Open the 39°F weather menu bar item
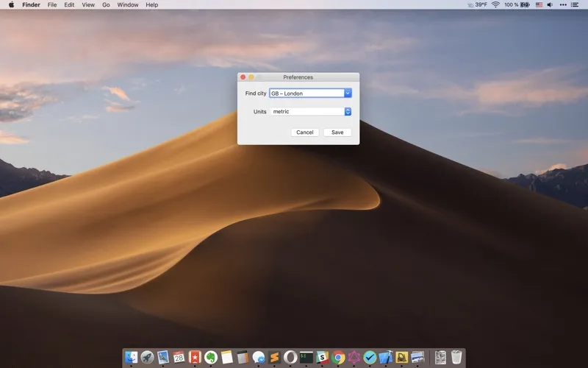 click(477, 4)
